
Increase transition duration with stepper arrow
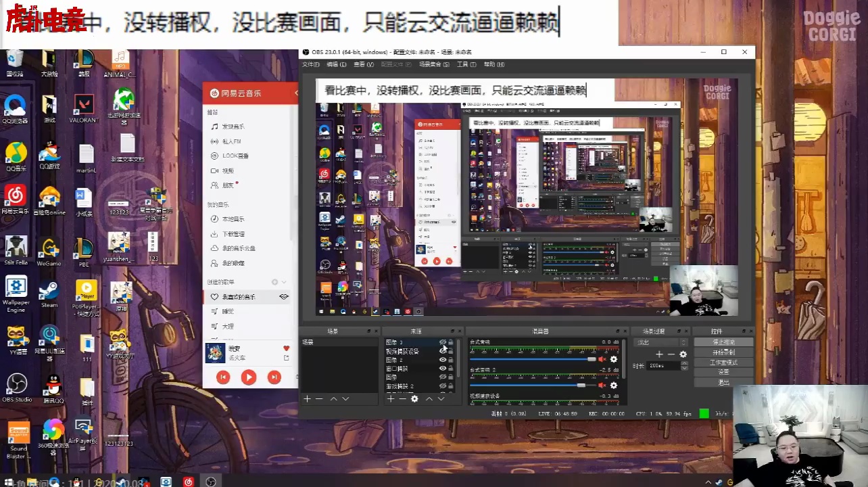[683, 364]
